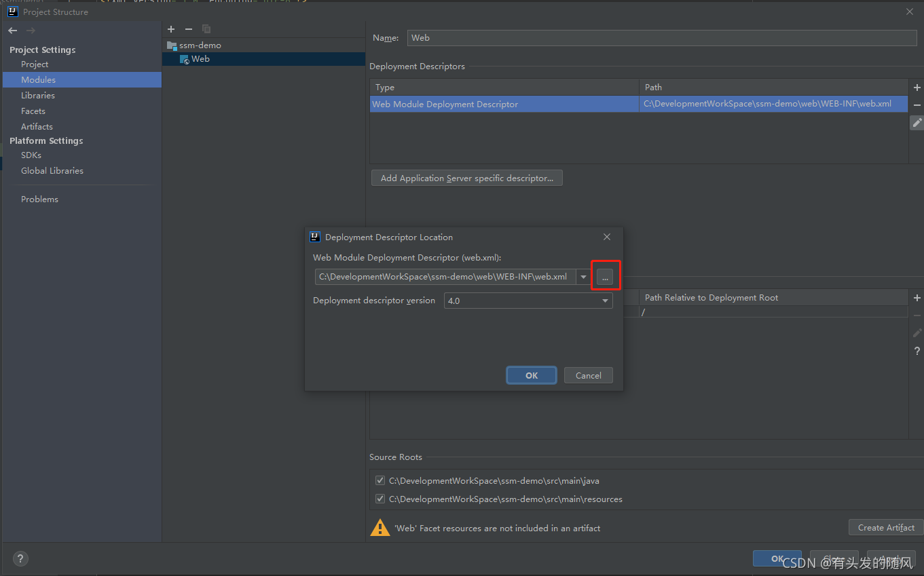The width and height of the screenshot is (924, 576).
Task: Click Path Relative to Deployment Root header
Action: pyautogui.click(x=773, y=298)
